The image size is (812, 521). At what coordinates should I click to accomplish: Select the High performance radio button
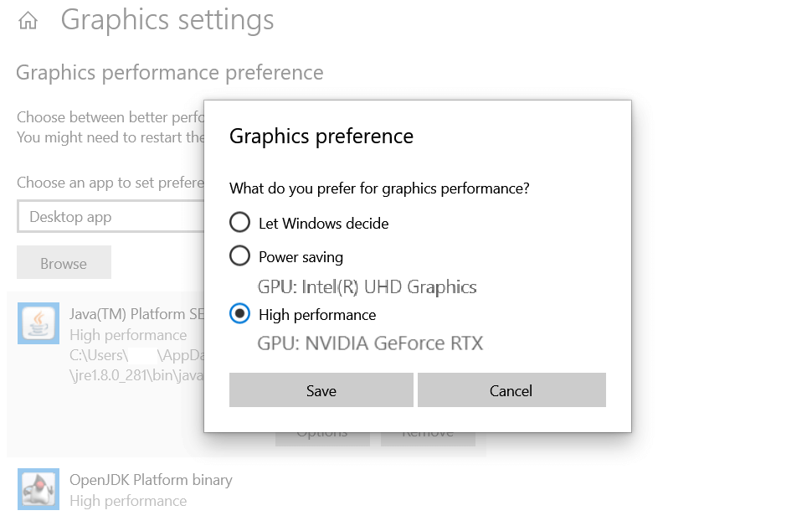[240, 314]
